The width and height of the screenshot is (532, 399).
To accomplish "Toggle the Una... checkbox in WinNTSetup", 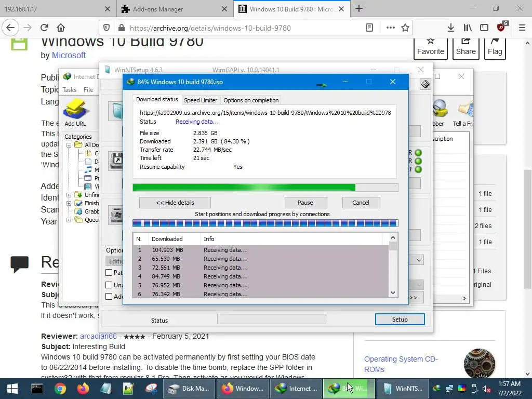I will [x=109, y=285].
